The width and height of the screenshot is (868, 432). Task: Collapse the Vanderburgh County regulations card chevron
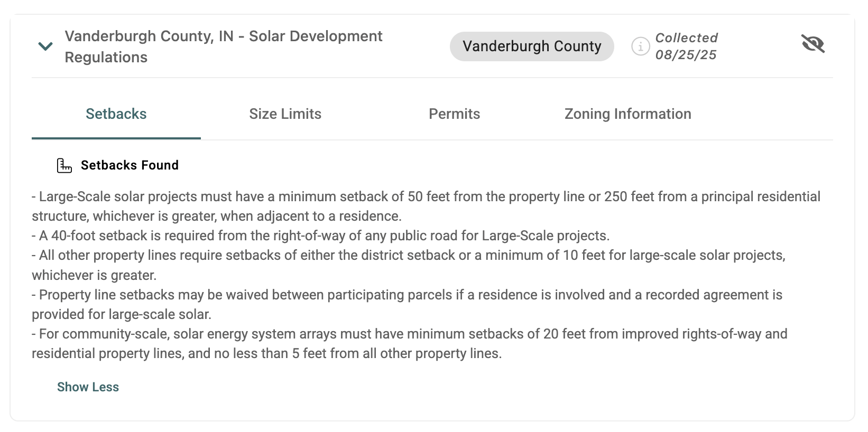coord(45,46)
